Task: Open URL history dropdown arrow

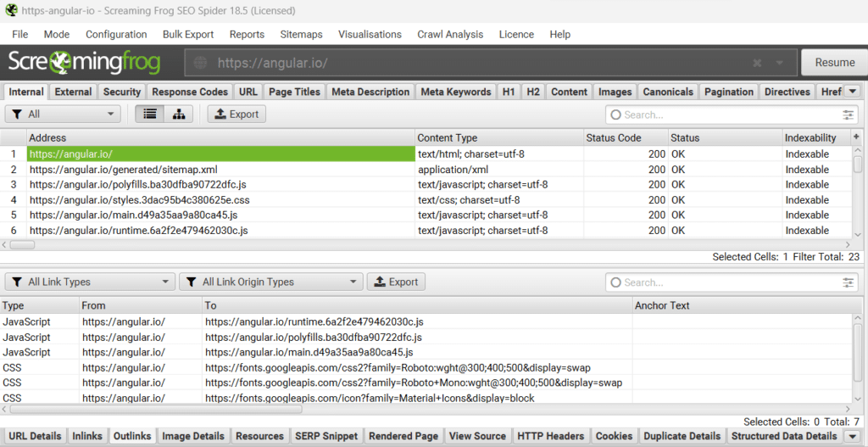Action: [x=779, y=63]
